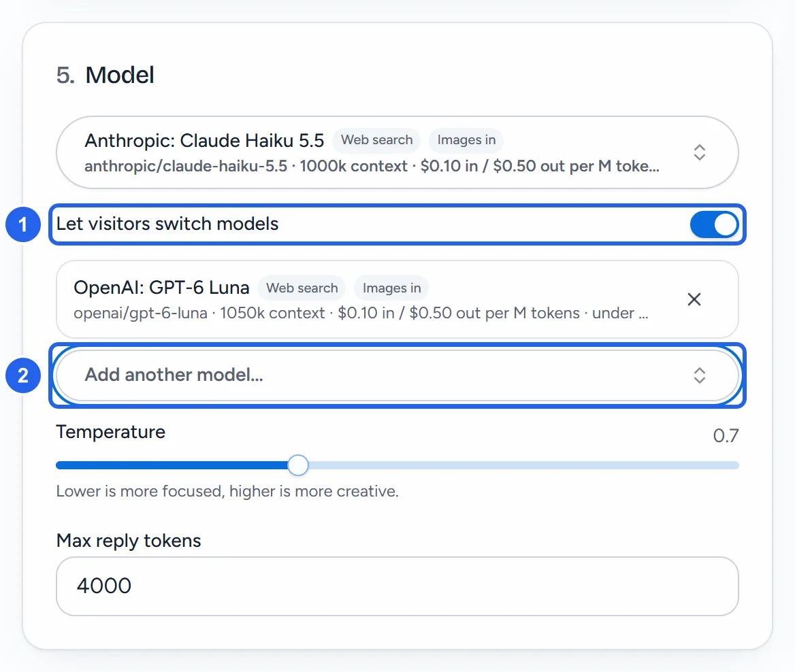795x672 pixels.
Task: Open the Claude Haiku 5.5 model selector
Action: 397,152
